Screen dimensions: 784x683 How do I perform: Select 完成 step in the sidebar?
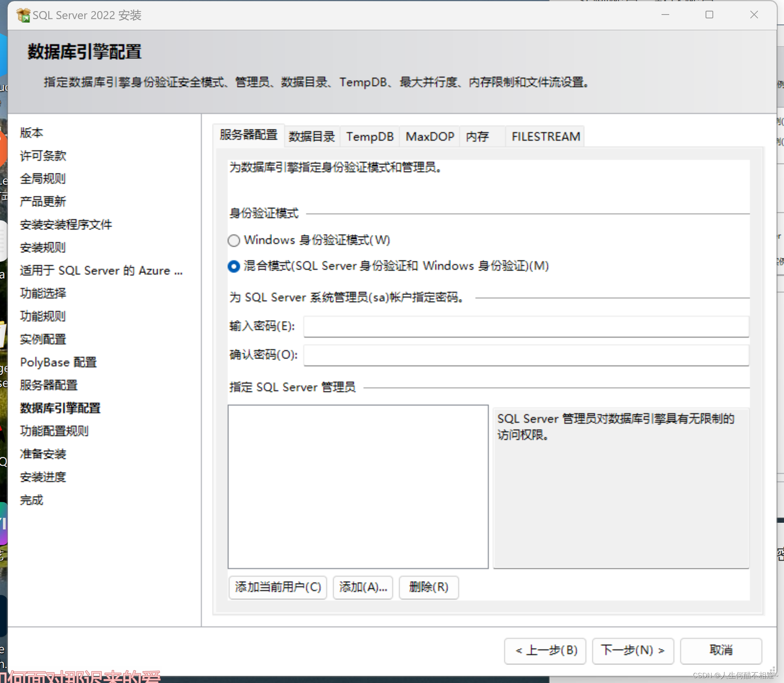pyautogui.click(x=32, y=500)
